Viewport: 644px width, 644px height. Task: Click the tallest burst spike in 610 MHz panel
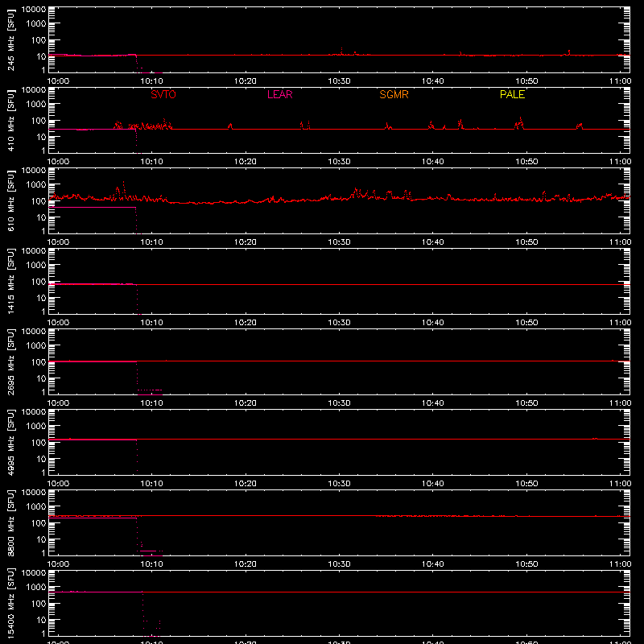[x=123, y=190]
